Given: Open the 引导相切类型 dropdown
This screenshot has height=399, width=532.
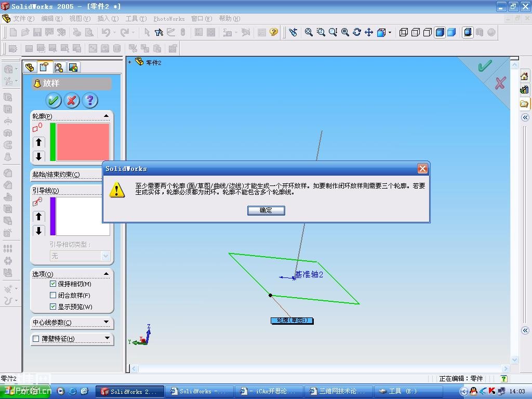Looking at the screenshot, I should 105,256.
